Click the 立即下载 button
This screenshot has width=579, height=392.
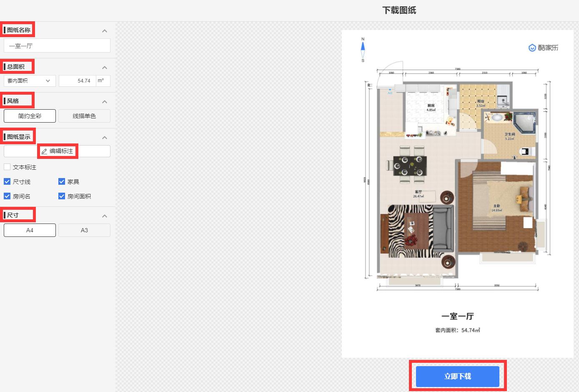pyautogui.click(x=458, y=376)
